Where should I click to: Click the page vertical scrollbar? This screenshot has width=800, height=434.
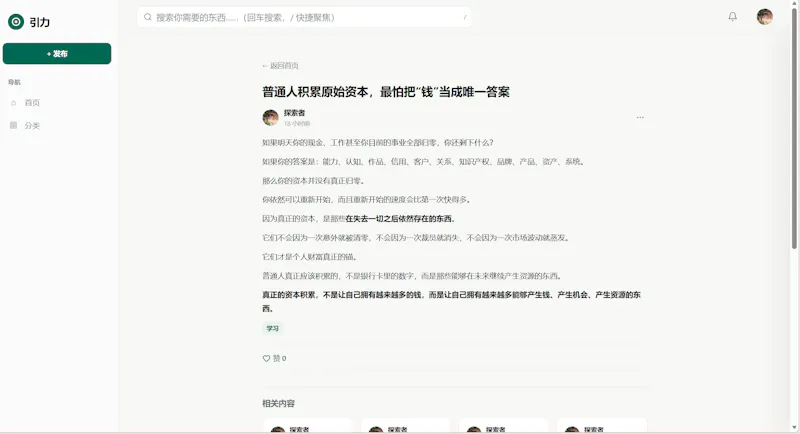tap(794, 127)
